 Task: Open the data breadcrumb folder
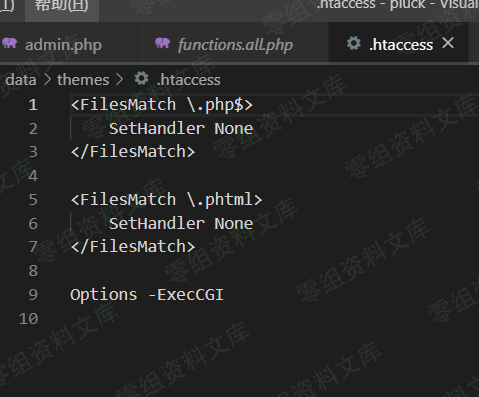pyautogui.click(x=21, y=80)
